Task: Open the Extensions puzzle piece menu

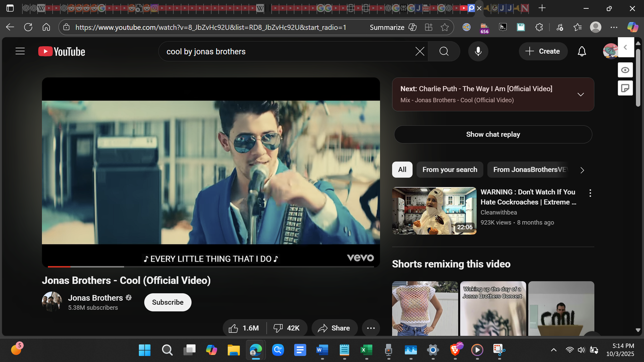Action: pos(539,27)
